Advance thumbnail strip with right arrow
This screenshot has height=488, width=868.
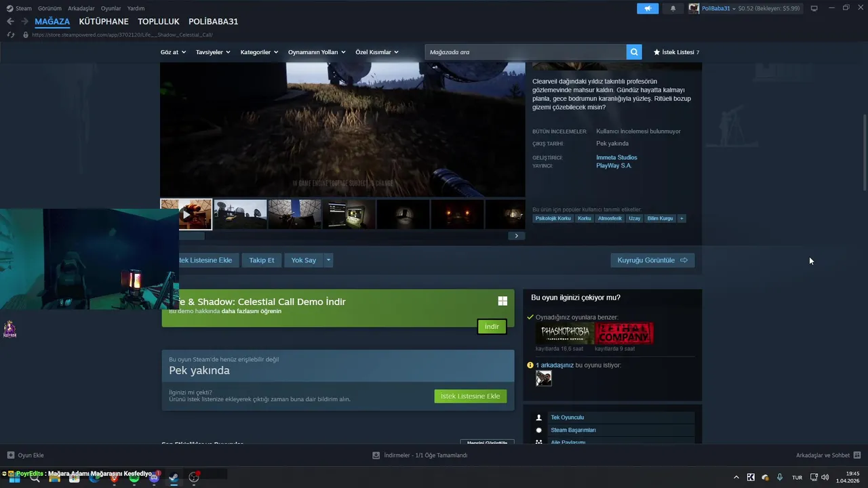point(517,236)
